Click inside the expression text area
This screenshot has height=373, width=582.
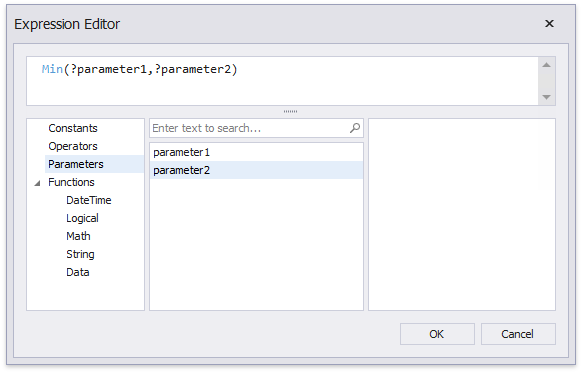(282, 81)
